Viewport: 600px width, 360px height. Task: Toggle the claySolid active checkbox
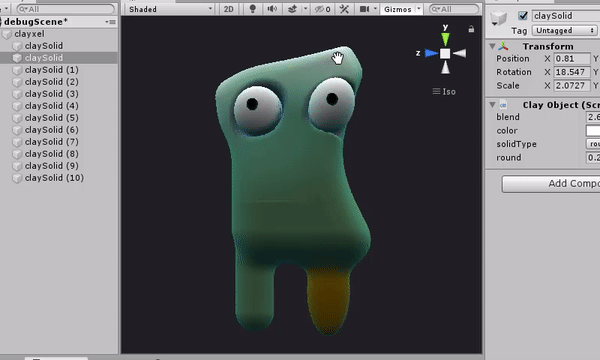tap(523, 16)
